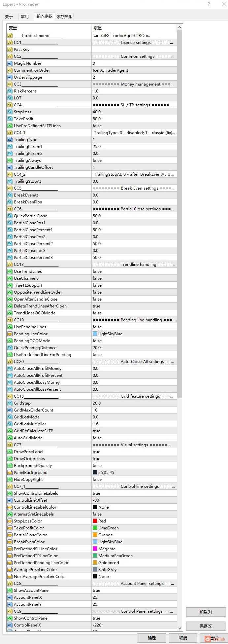Viewport: 228px width, 644px height.
Task: Click the 赋值 column header
Action: pos(134,28)
